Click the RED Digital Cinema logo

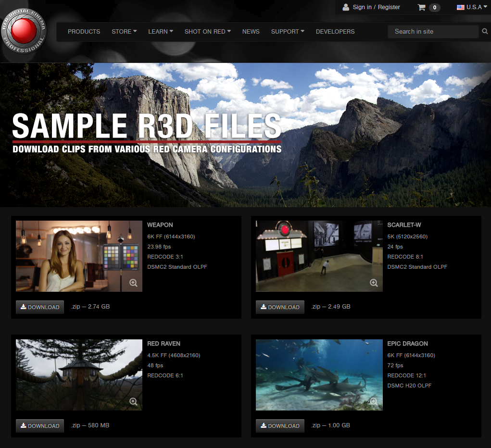[25, 31]
